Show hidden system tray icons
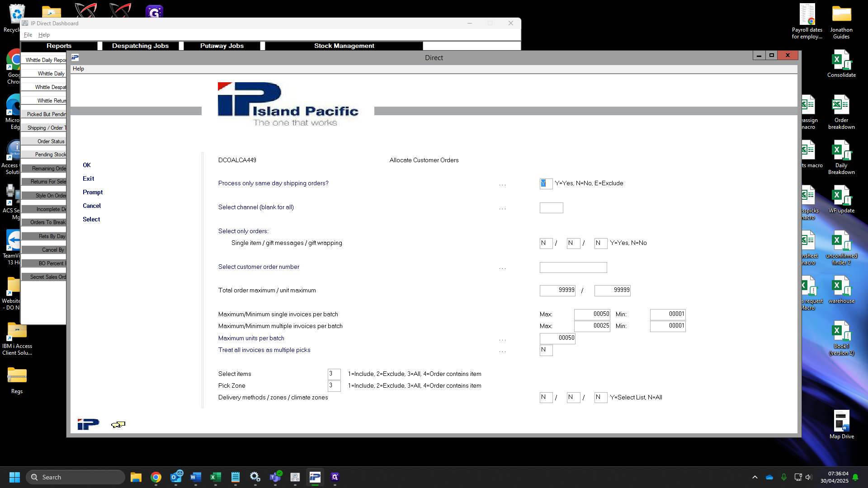The width and height of the screenshot is (868, 488). click(755, 477)
